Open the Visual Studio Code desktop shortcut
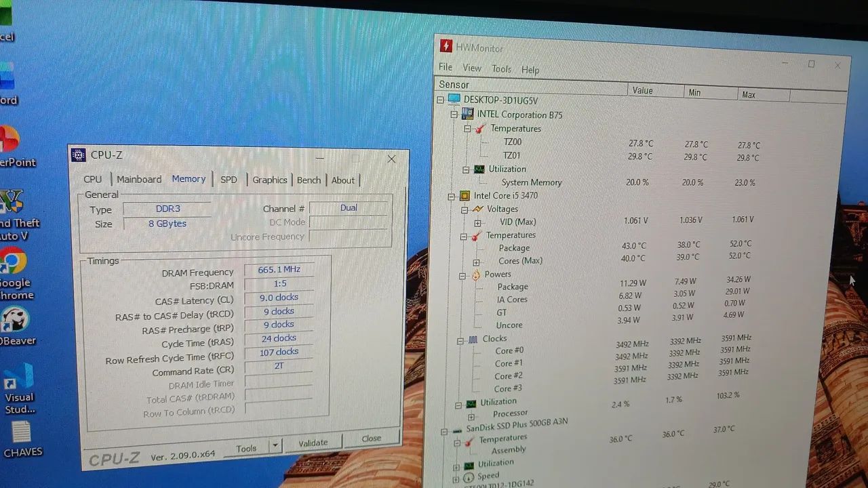Image resolution: width=868 pixels, height=488 pixels. click(18, 388)
